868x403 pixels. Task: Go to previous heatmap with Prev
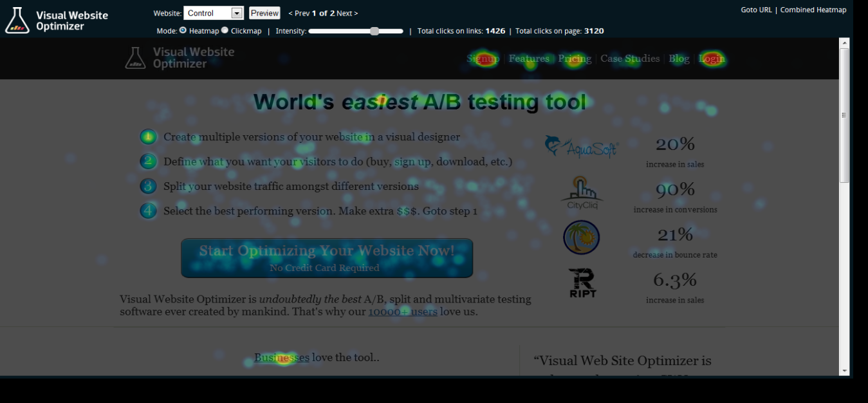[x=299, y=13]
